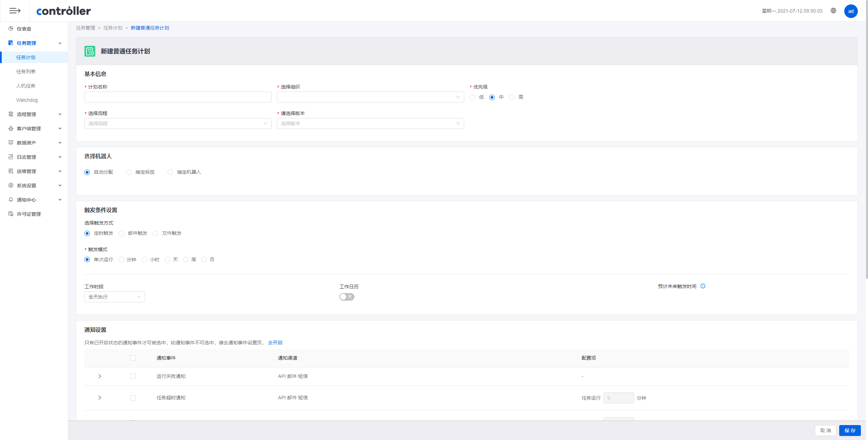Go to 任务管理 breadcrumb
The image size is (868, 440).
point(85,28)
